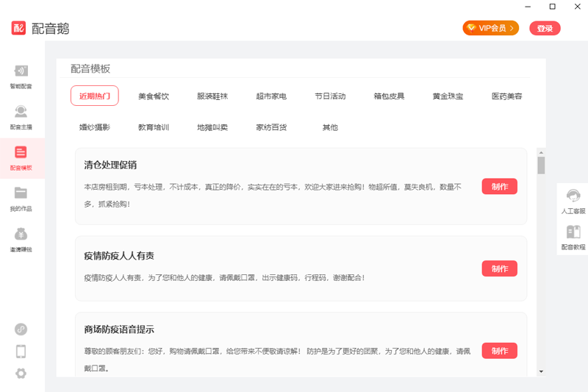This screenshot has width=588, height=392.
Task: Open 智能配音 in the sidebar
Action: 21,76
